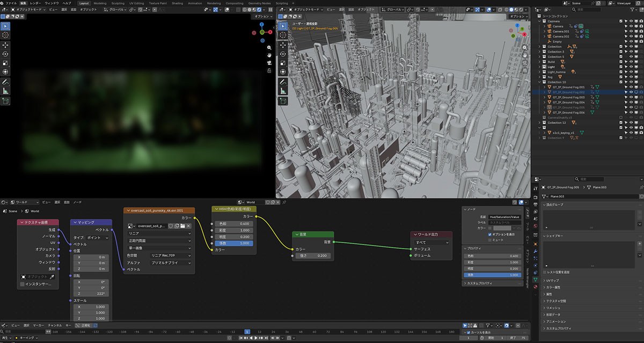Viewport: 644px width, 343px height.
Task: Select the Measure tool in left viewport toolbar
Action: [x=5, y=91]
